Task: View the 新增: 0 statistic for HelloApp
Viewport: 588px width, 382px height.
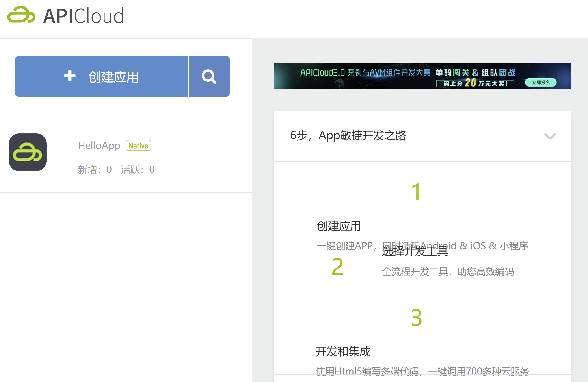Action: click(x=95, y=170)
